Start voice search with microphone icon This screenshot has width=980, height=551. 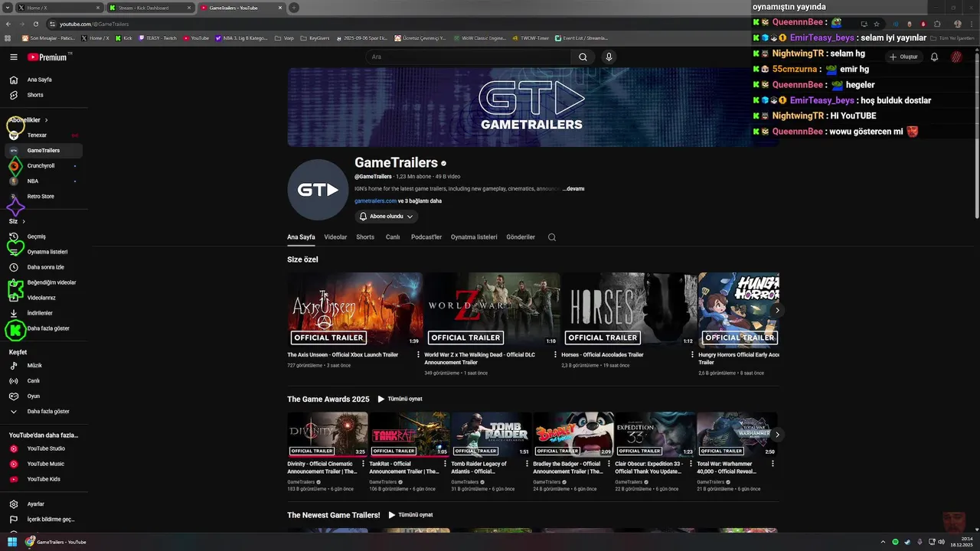(x=609, y=57)
